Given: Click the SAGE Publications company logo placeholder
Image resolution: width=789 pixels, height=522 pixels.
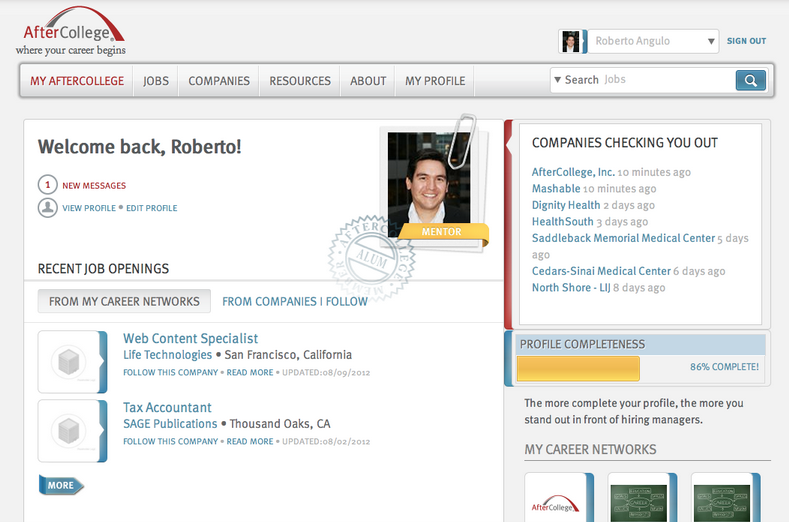Looking at the screenshot, I should click(70, 431).
